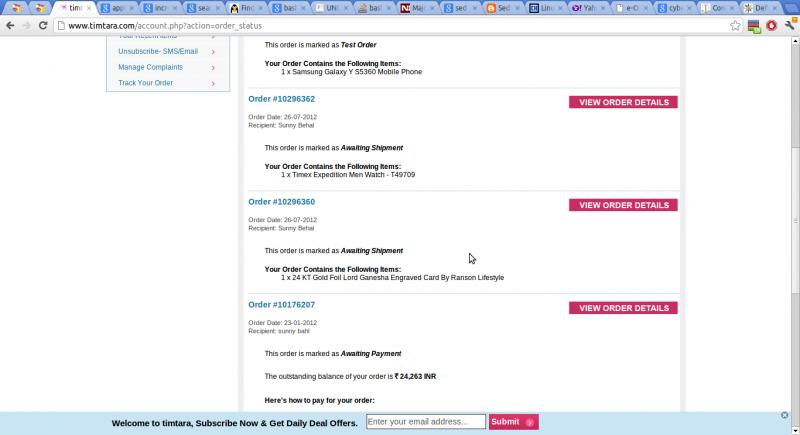Click 'Recipient: sunny bahl' text
This screenshot has height=435, width=800.
279,331
